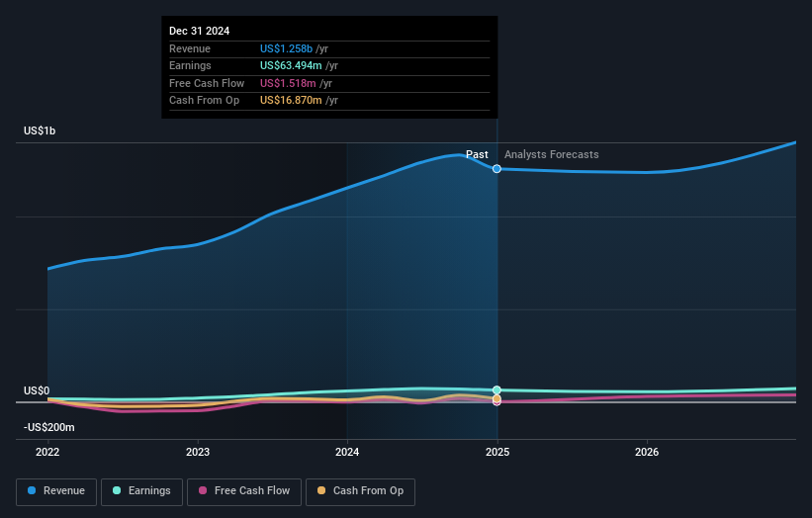The width and height of the screenshot is (812, 518).
Task: Click the 2025 x-axis label
Action: click(497, 452)
